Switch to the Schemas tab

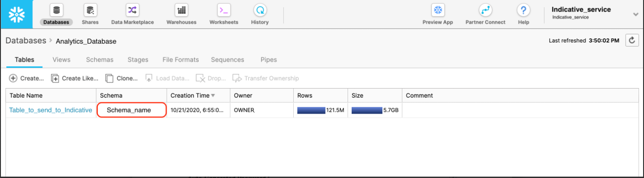pos(100,60)
